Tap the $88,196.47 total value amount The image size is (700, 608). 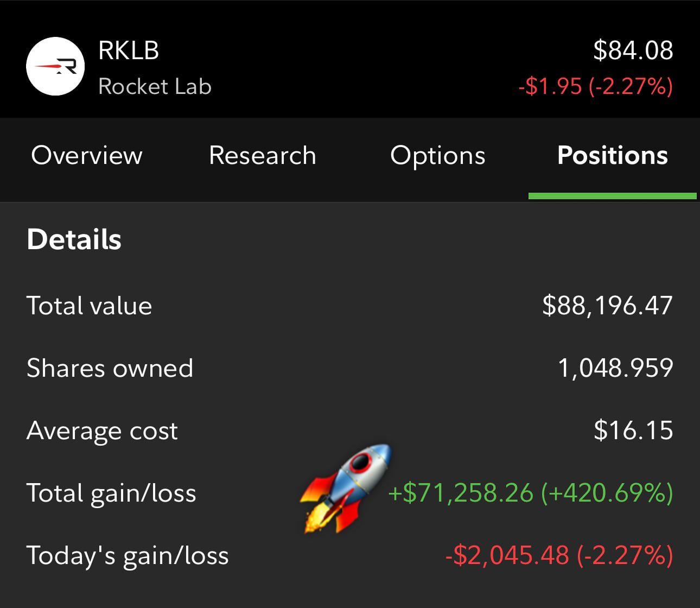(x=607, y=306)
